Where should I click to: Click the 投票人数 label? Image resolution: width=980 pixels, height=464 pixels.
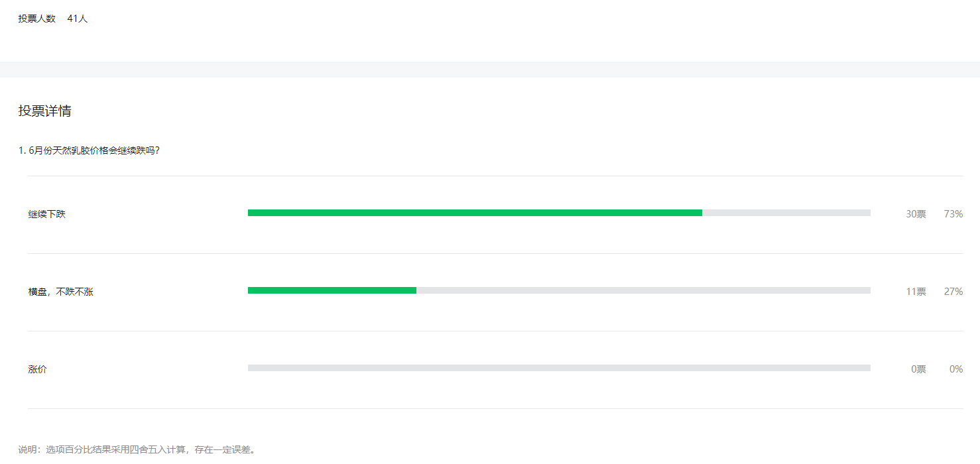pyautogui.click(x=36, y=19)
